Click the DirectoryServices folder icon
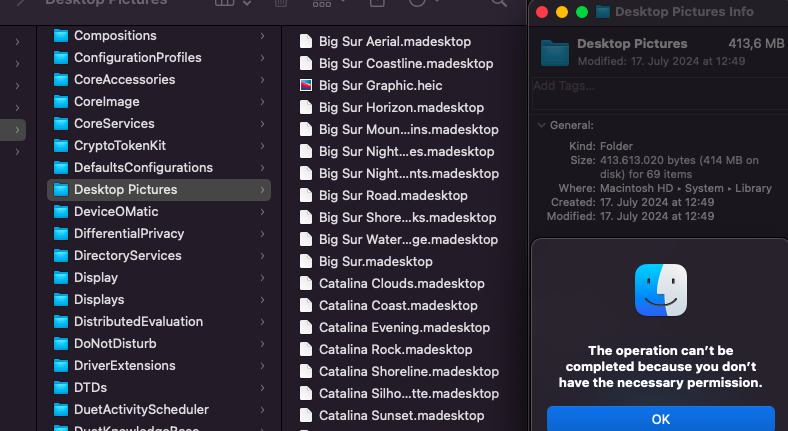 click(x=61, y=256)
